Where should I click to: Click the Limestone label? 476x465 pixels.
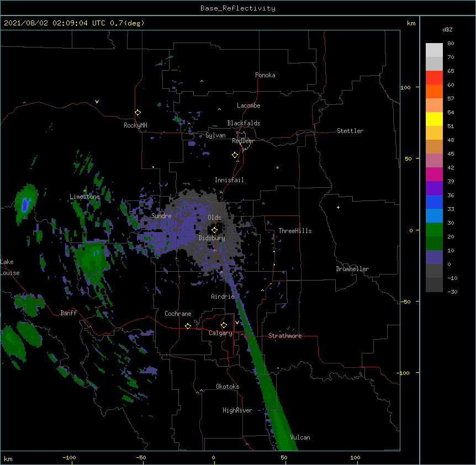pos(84,197)
